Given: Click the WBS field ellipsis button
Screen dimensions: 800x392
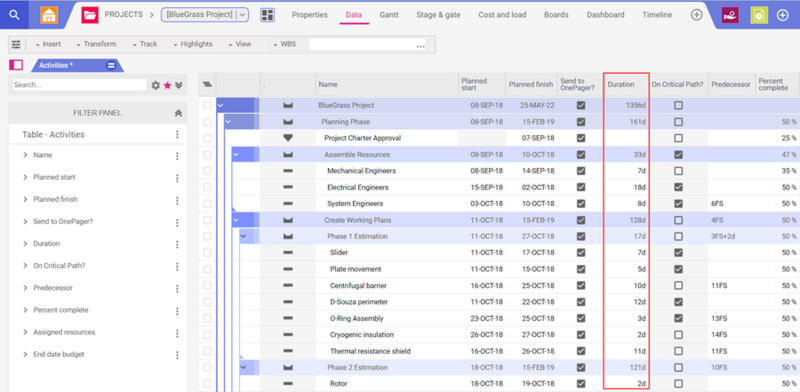Looking at the screenshot, I should click(x=420, y=46).
